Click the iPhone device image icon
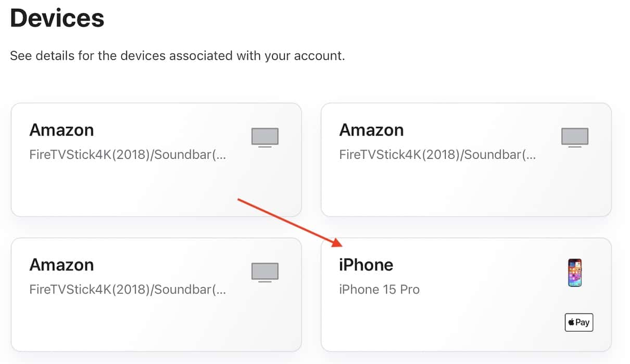630x364 pixels. coord(575,272)
